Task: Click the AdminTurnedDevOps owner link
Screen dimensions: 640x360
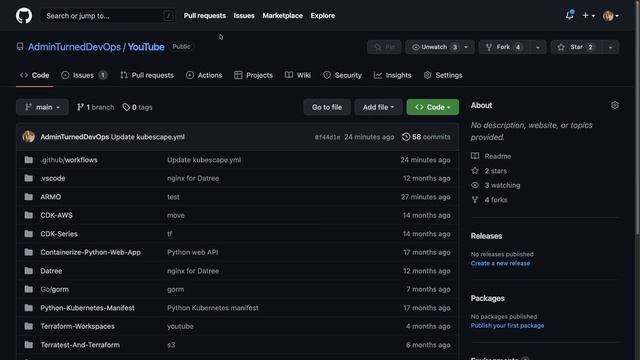Action: tap(74, 47)
